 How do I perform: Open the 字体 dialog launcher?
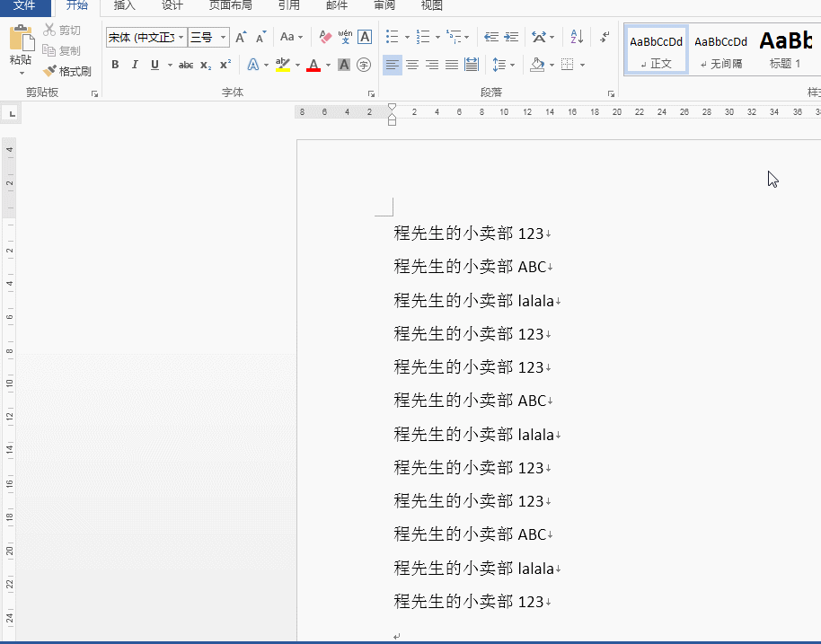click(x=372, y=92)
